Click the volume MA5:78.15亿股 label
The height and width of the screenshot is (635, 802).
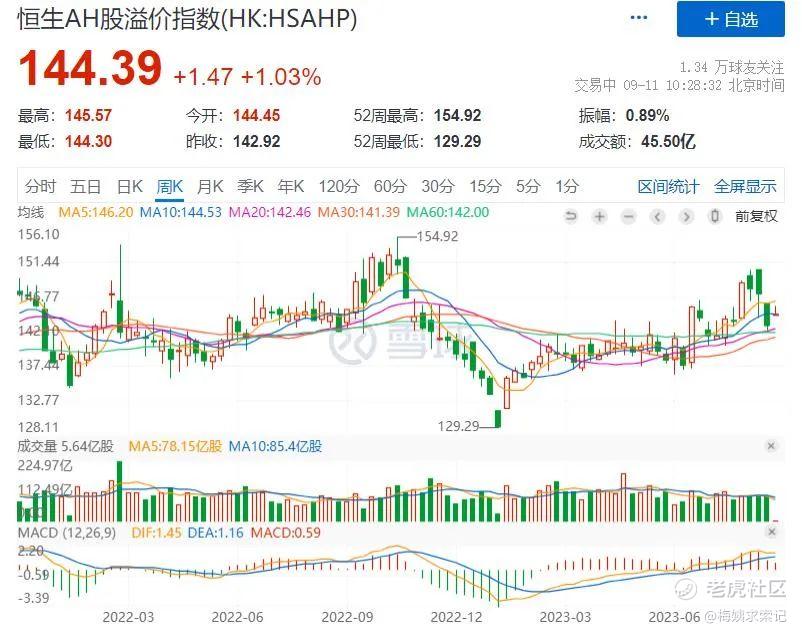pyautogui.click(x=175, y=446)
